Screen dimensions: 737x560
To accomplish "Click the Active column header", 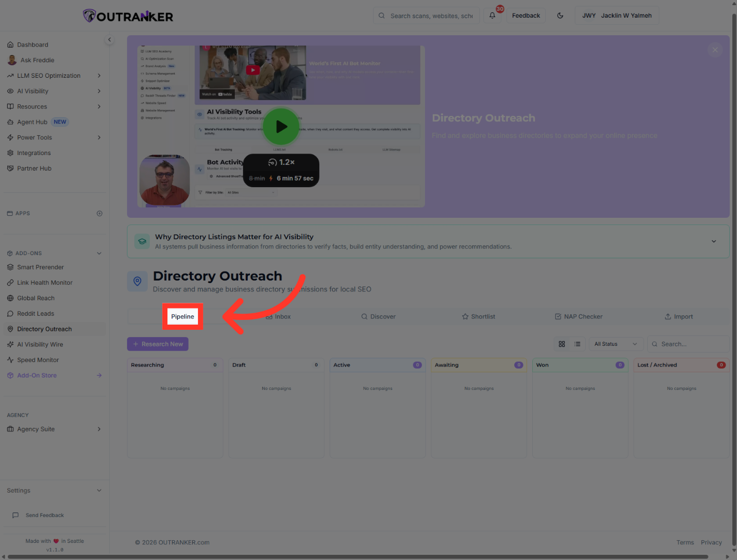I will click(x=378, y=365).
